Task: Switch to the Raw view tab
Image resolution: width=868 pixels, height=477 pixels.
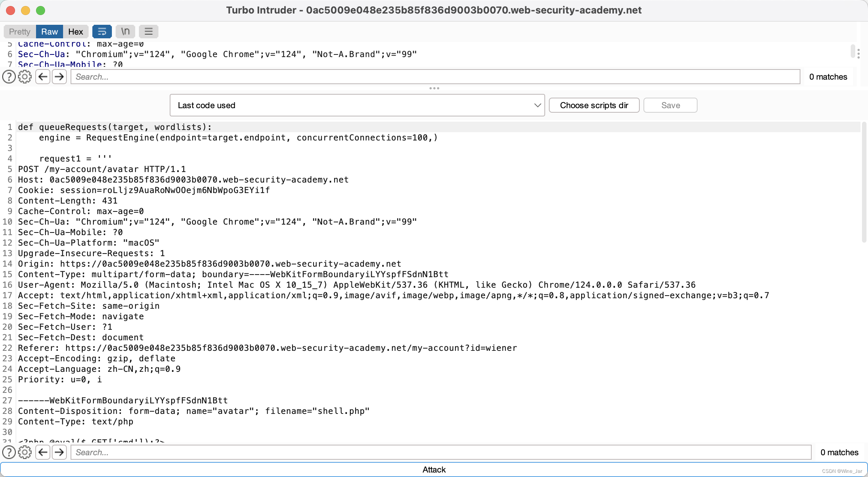Action: (x=50, y=32)
